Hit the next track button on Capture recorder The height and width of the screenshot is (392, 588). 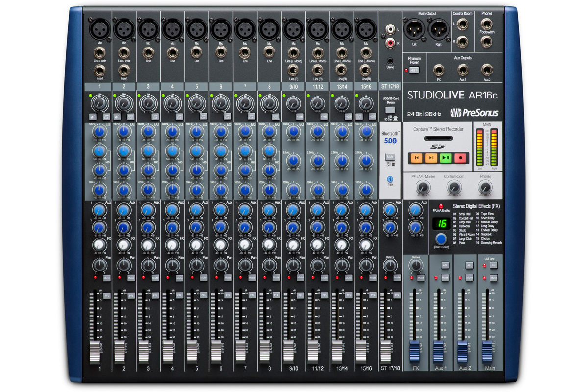[431, 158]
